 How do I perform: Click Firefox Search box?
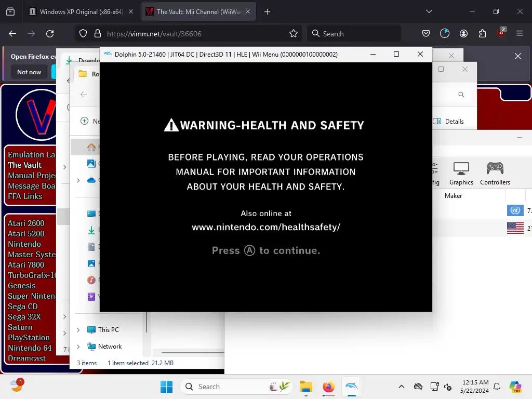(x=354, y=34)
